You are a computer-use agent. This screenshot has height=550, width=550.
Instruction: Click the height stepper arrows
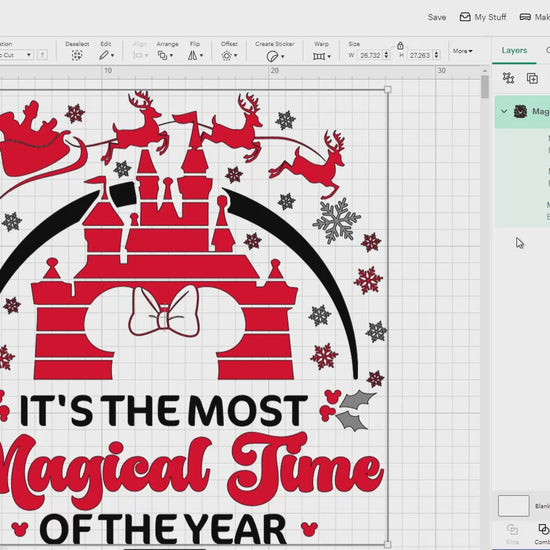tap(436, 55)
